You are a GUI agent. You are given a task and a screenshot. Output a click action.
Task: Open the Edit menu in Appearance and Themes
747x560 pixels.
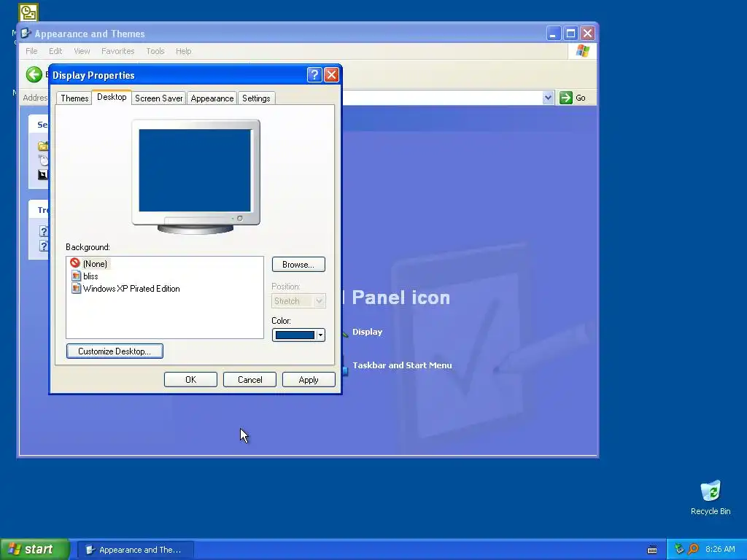[x=55, y=51]
